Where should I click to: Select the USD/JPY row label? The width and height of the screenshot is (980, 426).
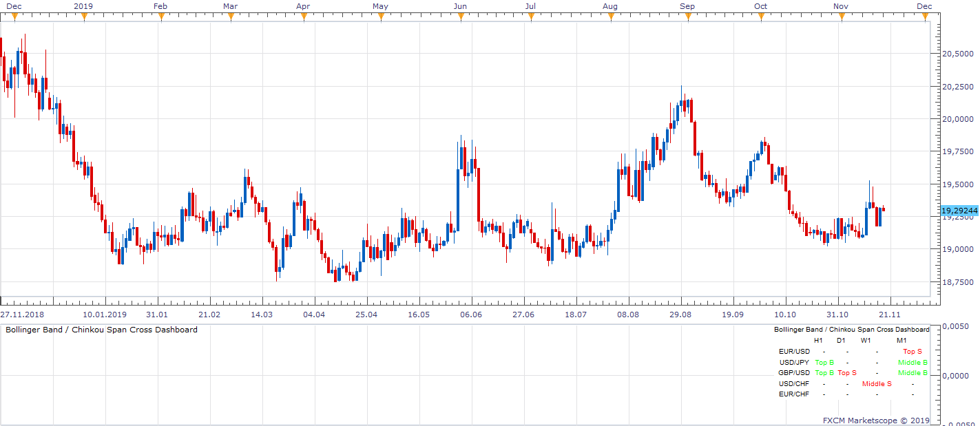pyautogui.click(x=794, y=362)
